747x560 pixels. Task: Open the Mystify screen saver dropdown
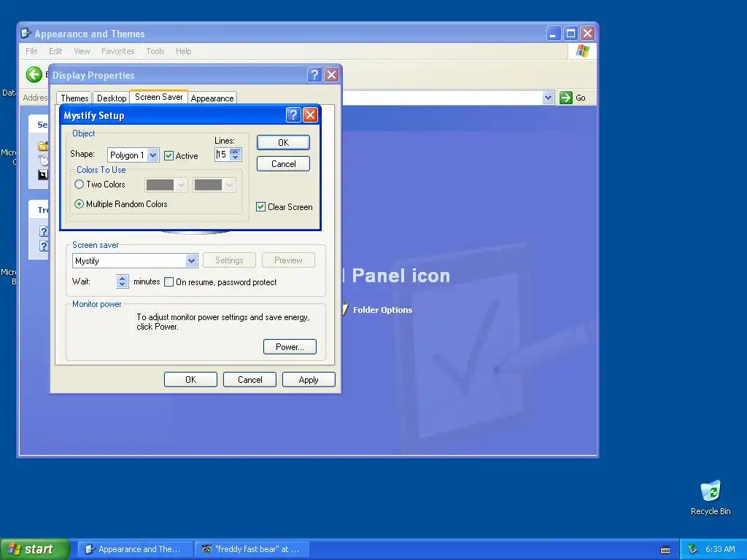coord(191,260)
